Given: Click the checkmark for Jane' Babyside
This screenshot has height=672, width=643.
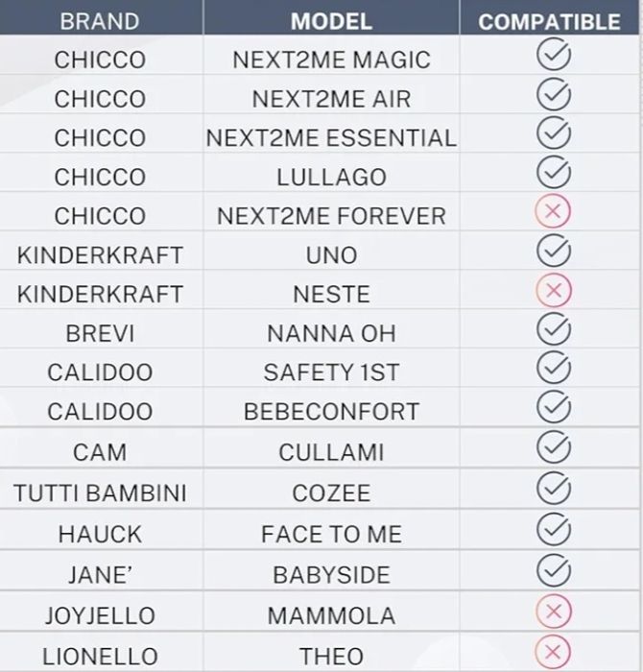Looking at the screenshot, I should point(553,569).
